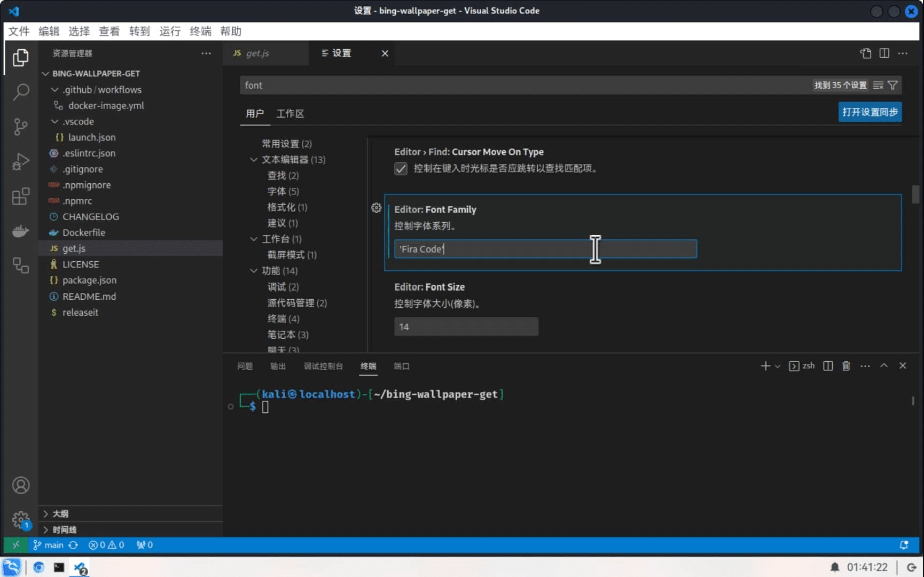
Task: Open the notifications bell in VS Code status bar
Action: point(904,544)
